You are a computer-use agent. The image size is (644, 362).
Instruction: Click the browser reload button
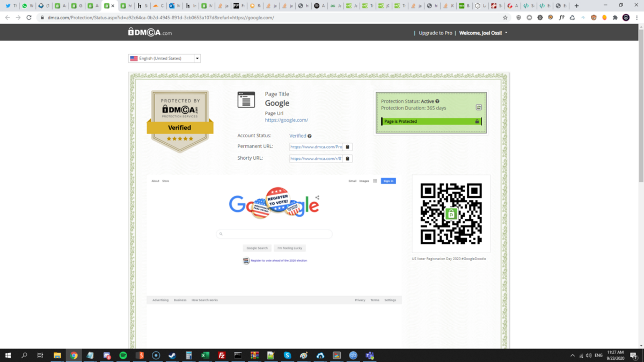(29, 18)
